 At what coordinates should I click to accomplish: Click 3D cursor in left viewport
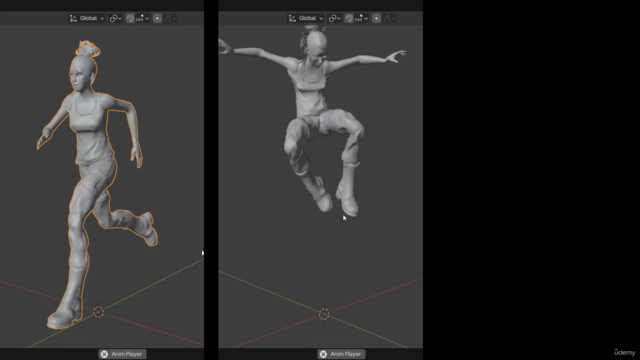[x=98, y=312]
